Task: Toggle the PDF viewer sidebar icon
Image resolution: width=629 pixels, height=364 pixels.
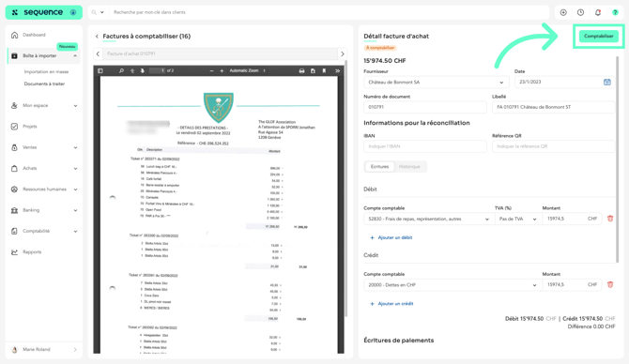Action: click(100, 70)
